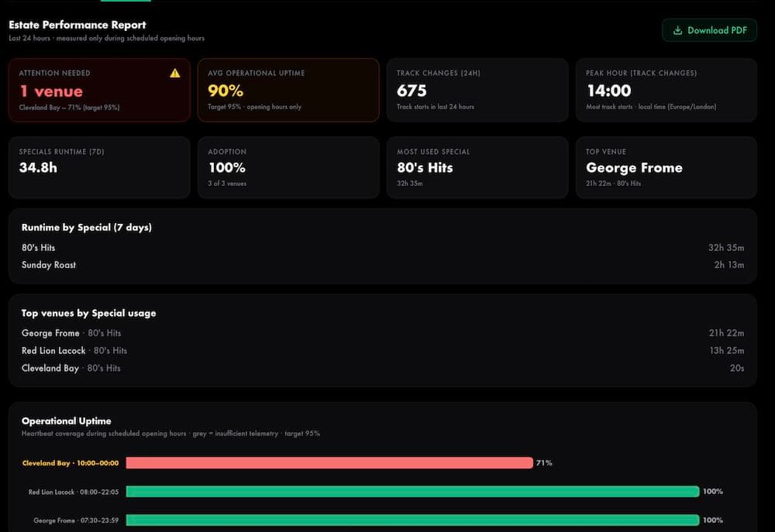Click the Red Lion Lacock 08:00–22:05 label

point(74,492)
